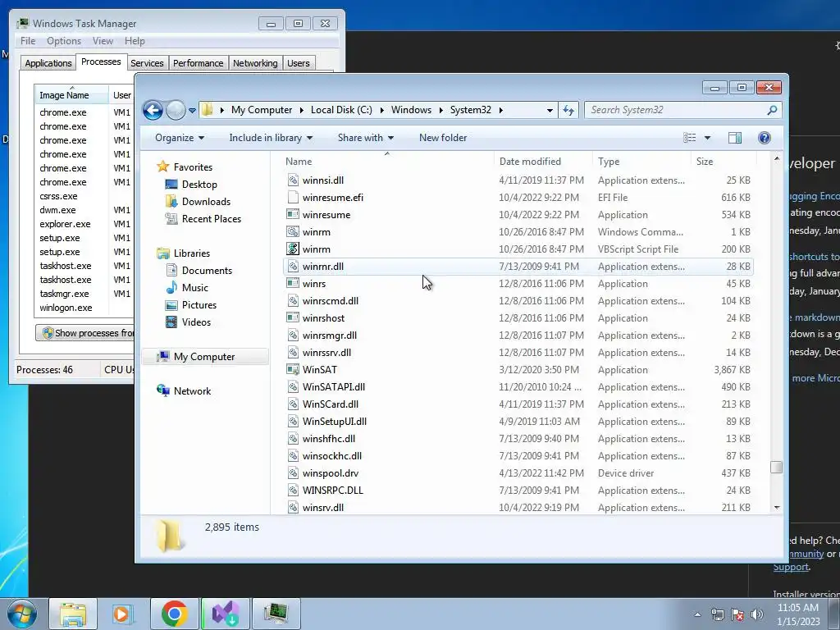Screen dimensions: 840x630
Task: Select Recent Places in navigation pane
Action: point(211,218)
